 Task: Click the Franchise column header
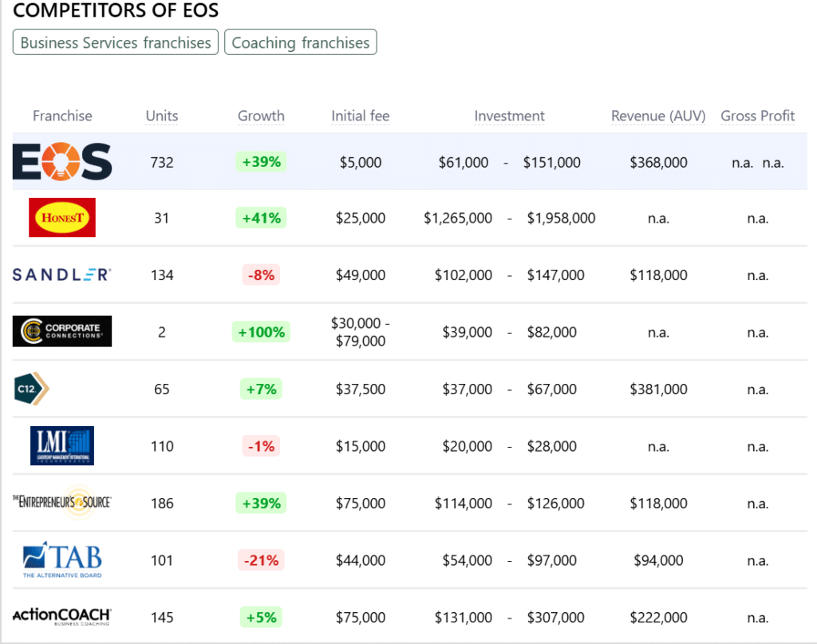(62, 116)
